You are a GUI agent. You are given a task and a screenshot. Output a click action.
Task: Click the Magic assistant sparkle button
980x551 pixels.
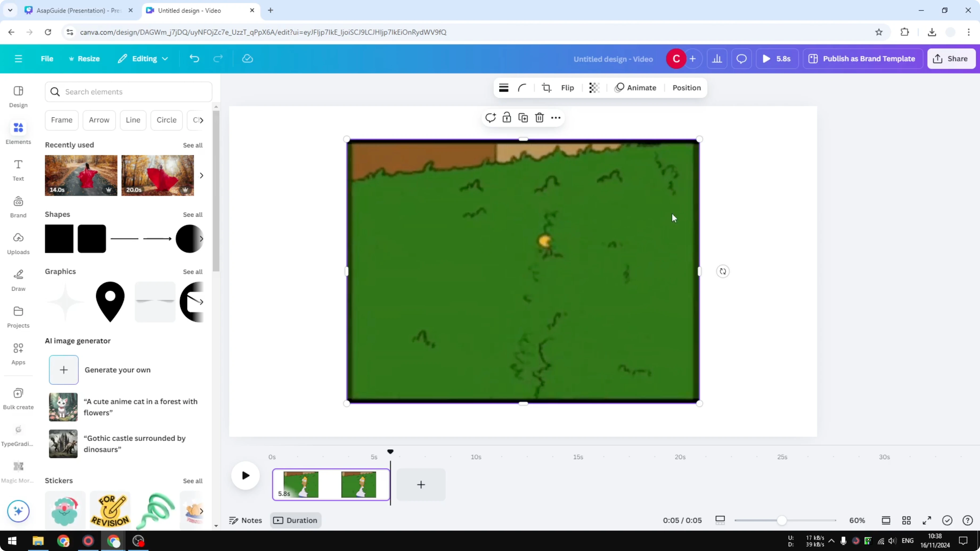[18, 511]
